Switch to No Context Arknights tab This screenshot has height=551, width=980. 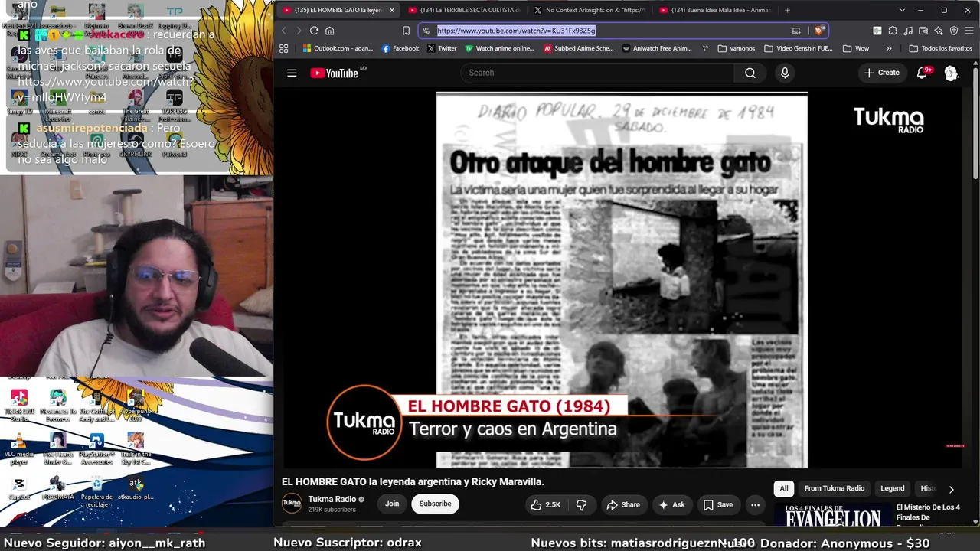click(x=590, y=10)
